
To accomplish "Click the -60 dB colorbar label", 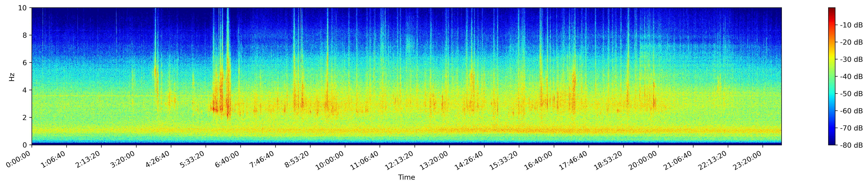I will point(851,111).
